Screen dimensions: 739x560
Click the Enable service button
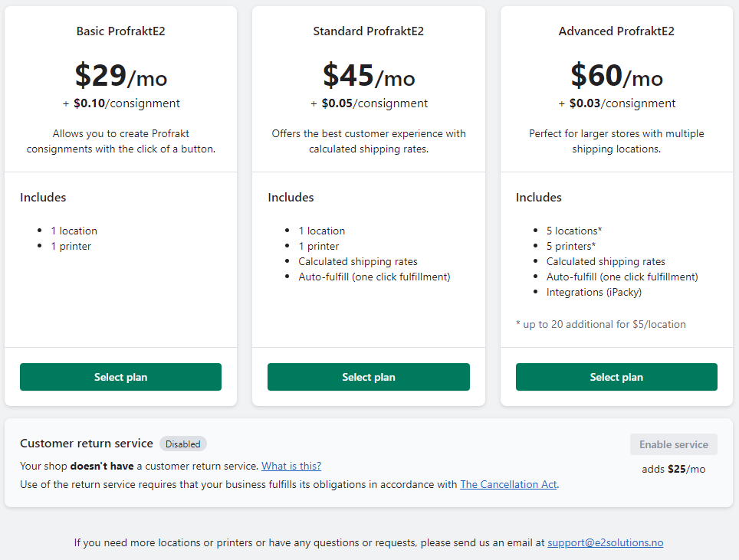(x=673, y=444)
